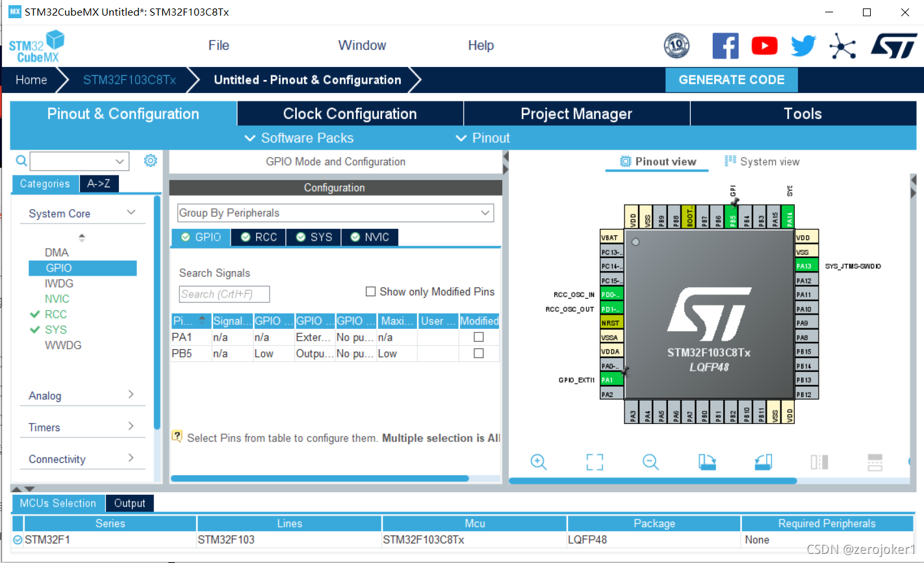Select DMA in System Core list
The height and width of the screenshot is (563, 924).
[x=57, y=252]
